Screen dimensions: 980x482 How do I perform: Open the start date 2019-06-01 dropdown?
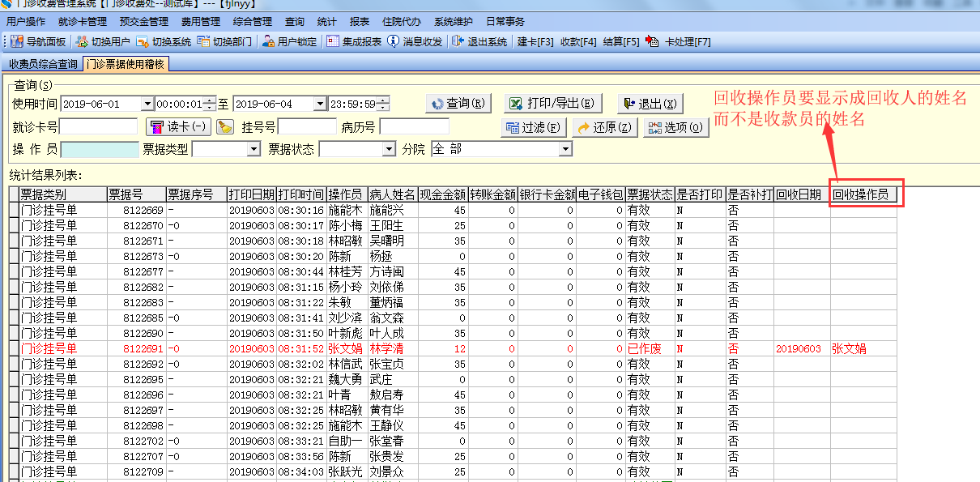[x=147, y=105]
